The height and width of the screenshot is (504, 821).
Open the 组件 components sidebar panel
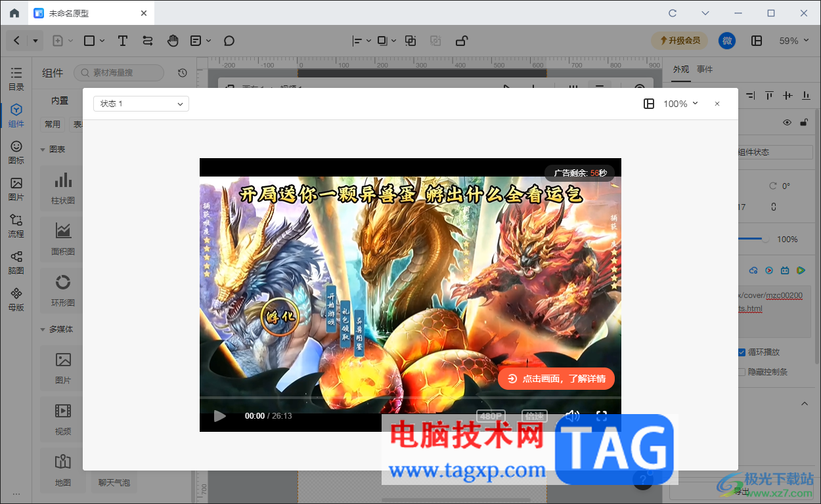16,115
